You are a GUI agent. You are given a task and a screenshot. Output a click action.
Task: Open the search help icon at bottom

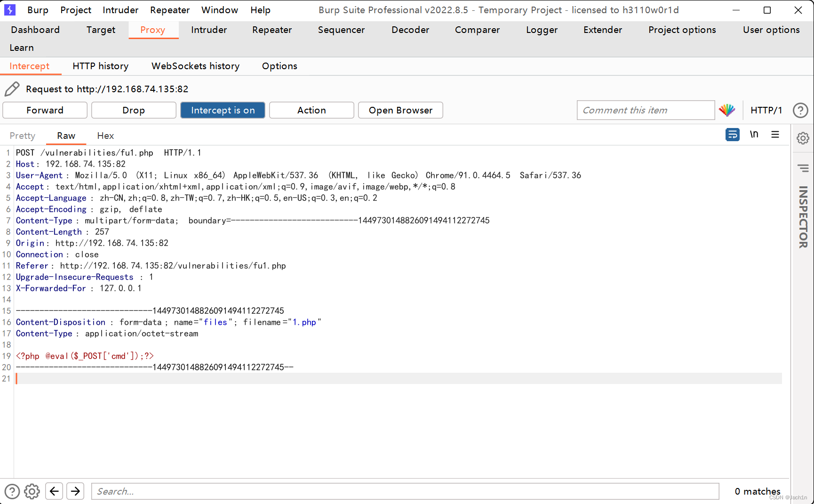12,491
